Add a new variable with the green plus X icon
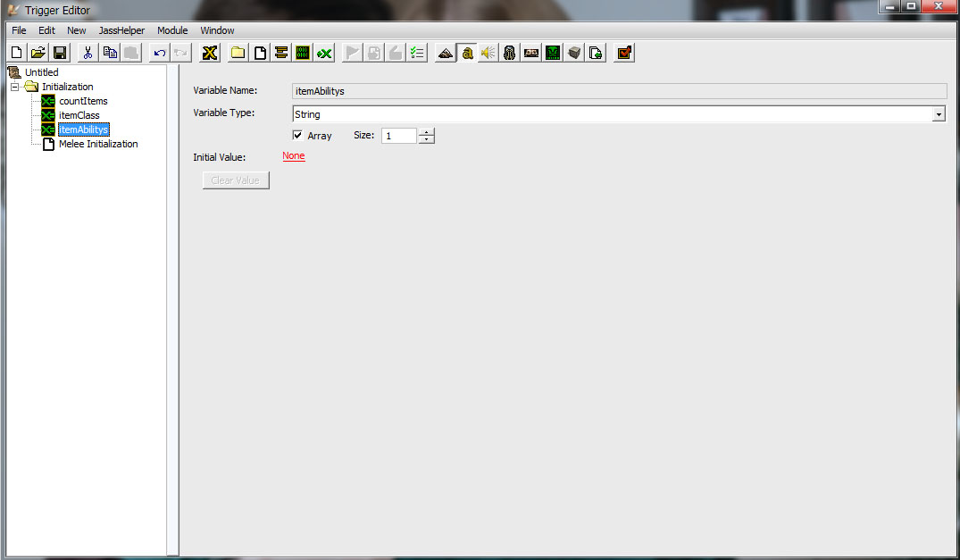This screenshot has width=960, height=560. click(324, 54)
